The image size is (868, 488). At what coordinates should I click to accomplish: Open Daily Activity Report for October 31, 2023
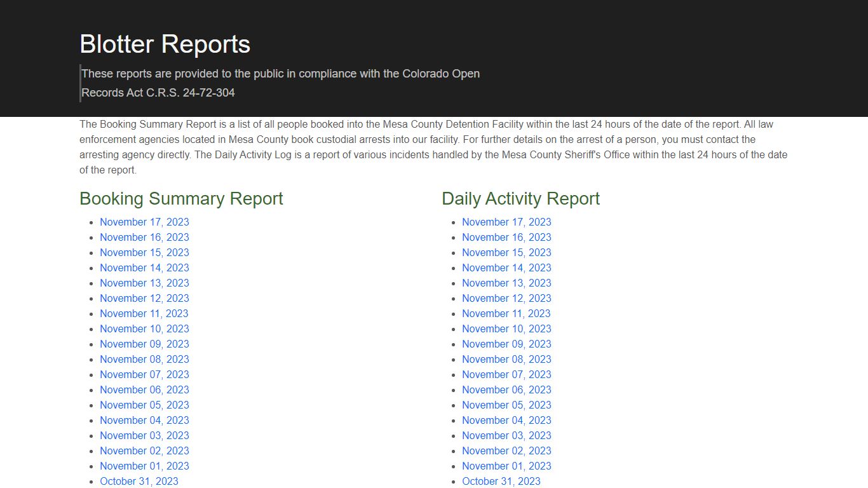pyautogui.click(x=501, y=481)
